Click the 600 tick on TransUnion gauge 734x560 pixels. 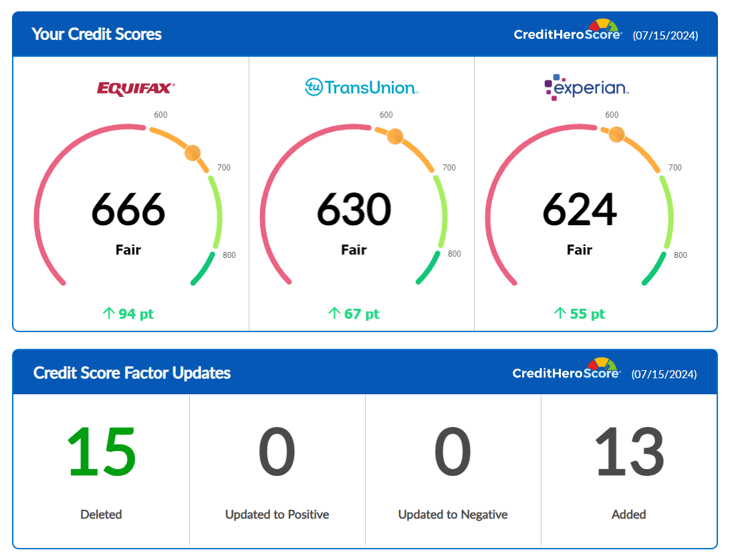[386, 115]
